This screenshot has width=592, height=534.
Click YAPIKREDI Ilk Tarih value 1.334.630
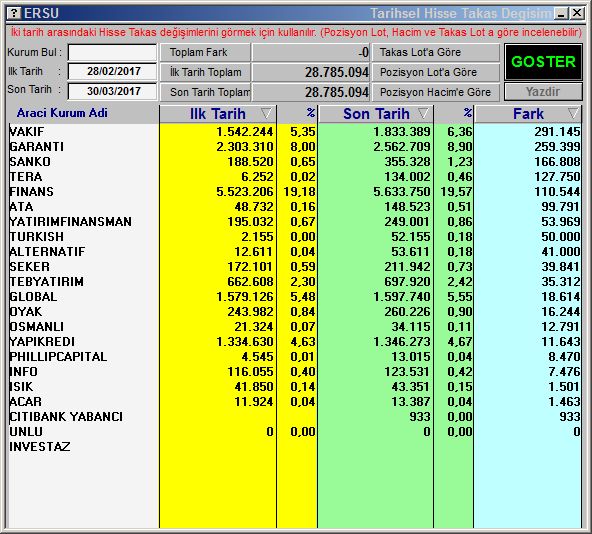coord(245,342)
